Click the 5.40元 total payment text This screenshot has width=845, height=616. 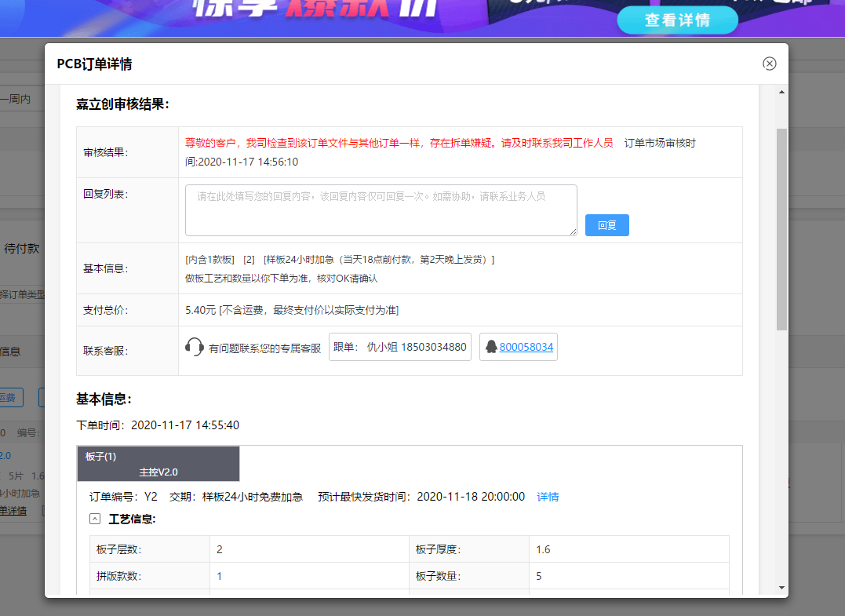tap(292, 310)
